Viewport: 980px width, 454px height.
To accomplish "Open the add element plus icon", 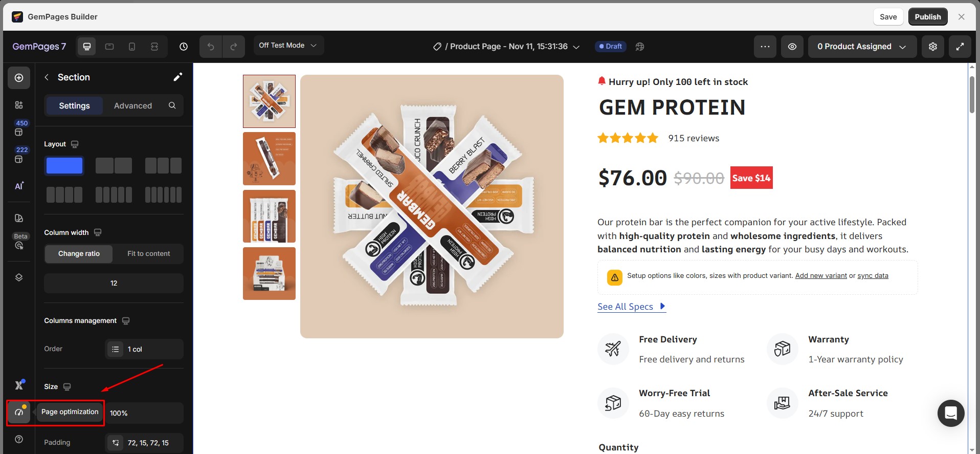I will coord(19,78).
